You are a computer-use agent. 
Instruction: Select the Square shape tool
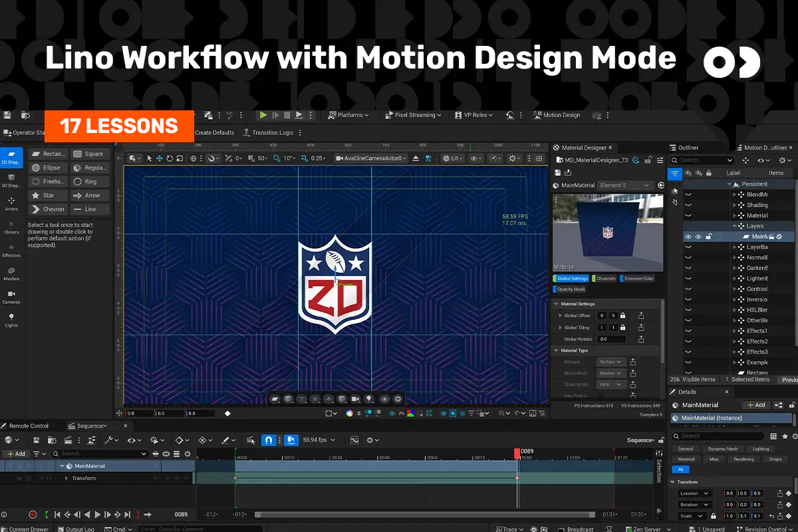point(90,154)
